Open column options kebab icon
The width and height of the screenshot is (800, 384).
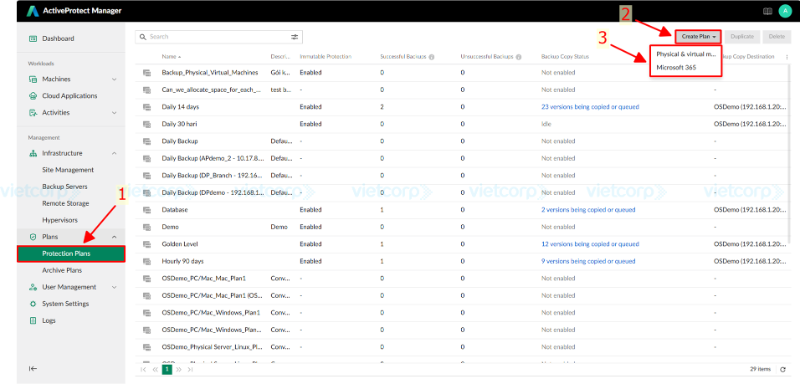point(786,57)
